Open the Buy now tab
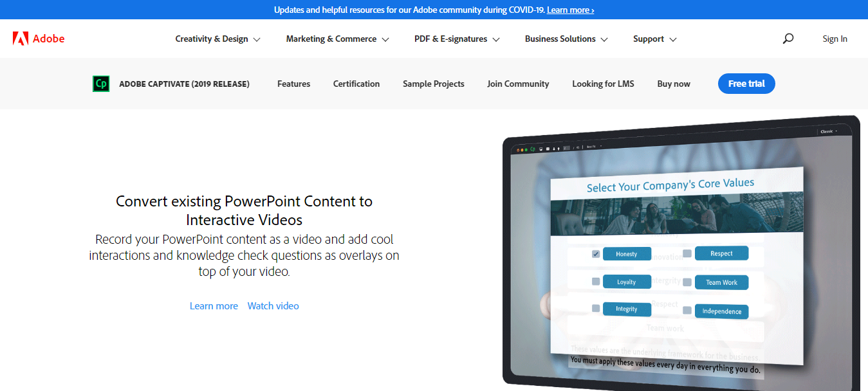 [x=674, y=84]
